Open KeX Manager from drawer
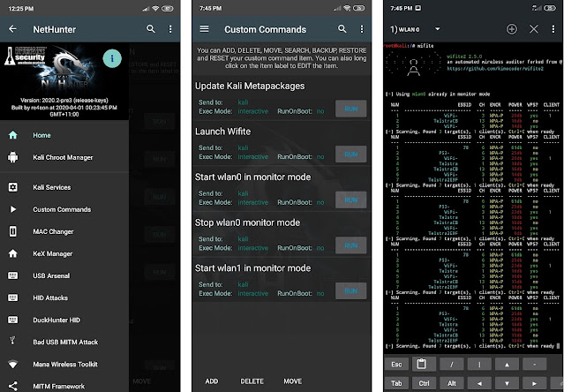The image size is (564, 392). 64,253
